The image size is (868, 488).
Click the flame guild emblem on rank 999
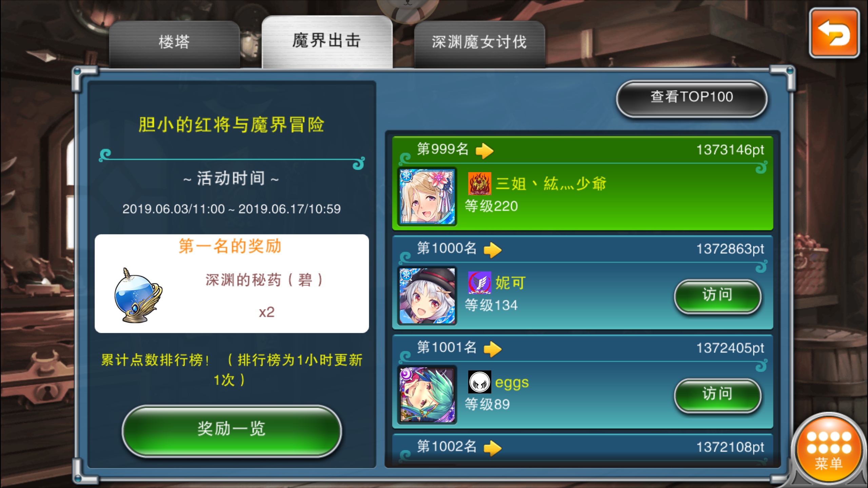point(479,183)
